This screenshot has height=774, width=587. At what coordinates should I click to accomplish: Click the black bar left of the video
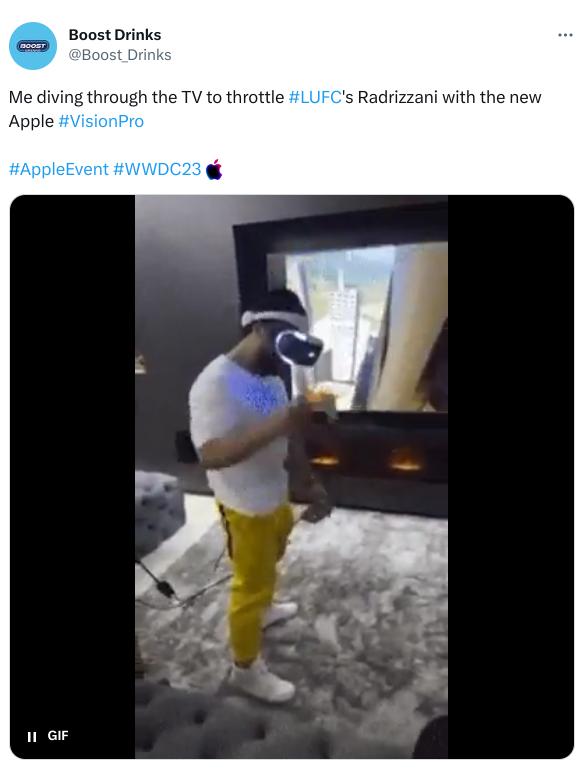click(72, 477)
